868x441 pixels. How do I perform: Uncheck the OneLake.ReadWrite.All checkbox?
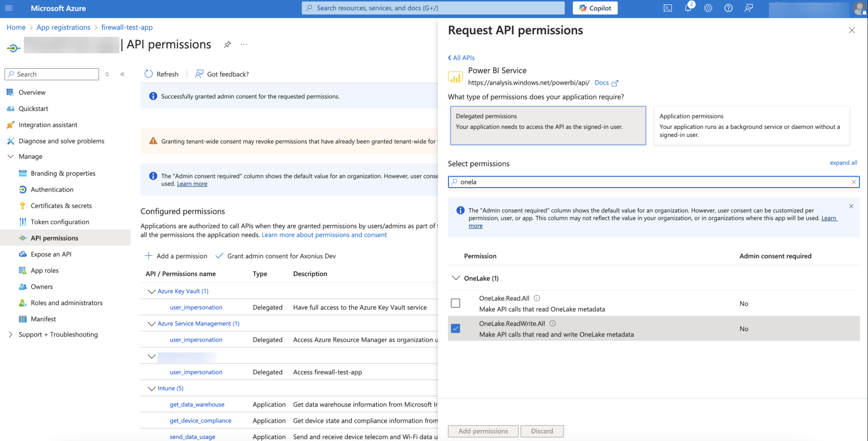[455, 329]
